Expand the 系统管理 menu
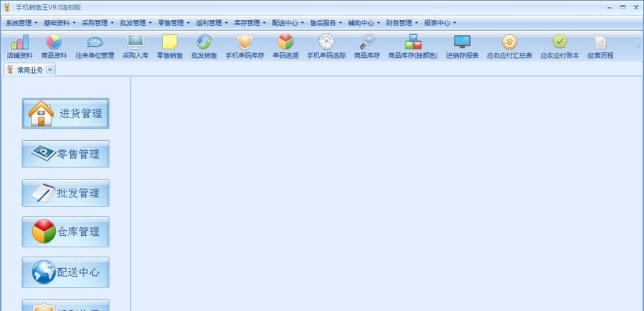644x311 pixels. coord(21,23)
